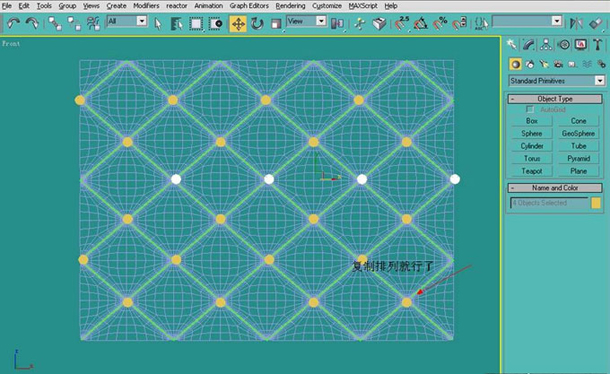Click the Plane primitive button
The image size is (610, 374).
coord(578,171)
